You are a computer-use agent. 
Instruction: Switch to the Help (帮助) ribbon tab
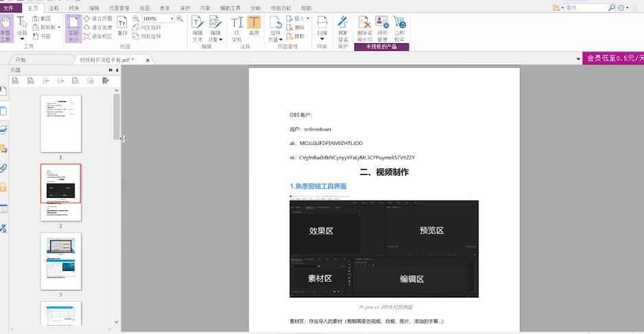click(x=306, y=8)
